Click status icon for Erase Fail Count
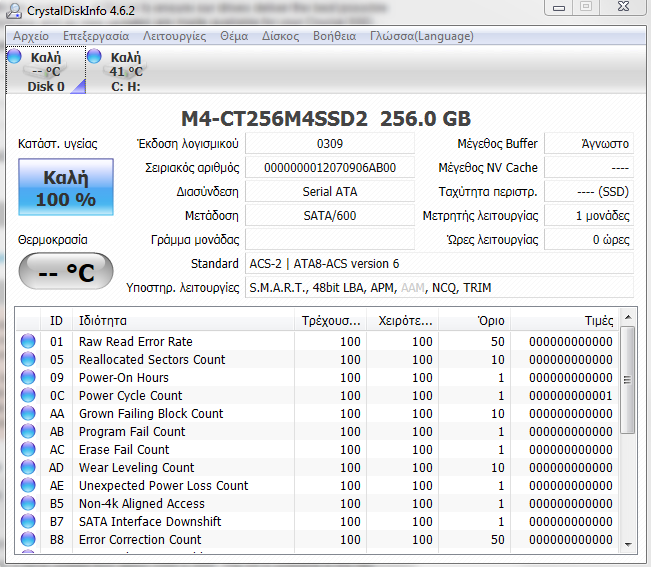 point(28,449)
